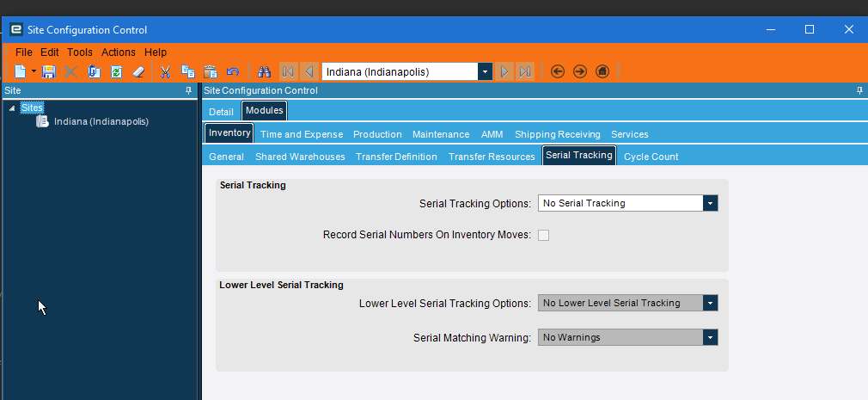Screen dimensions: 868x400
Task: Open the General inventory sub-tab
Action: coord(226,157)
